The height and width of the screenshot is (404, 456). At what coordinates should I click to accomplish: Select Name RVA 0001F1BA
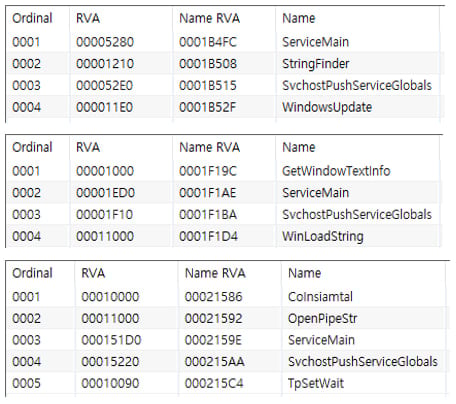pyautogui.click(x=208, y=214)
